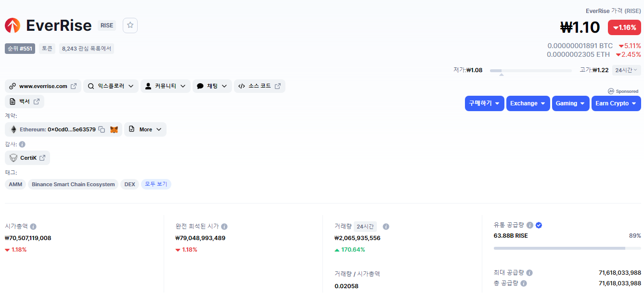Click the Sponsored logo icon
This screenshot has height=293, width=644.
pos(611,91)
